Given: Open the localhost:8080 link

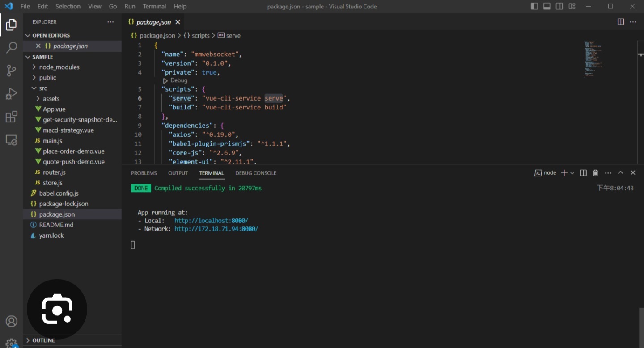Looking at the screenshot, I should (211, 221).
